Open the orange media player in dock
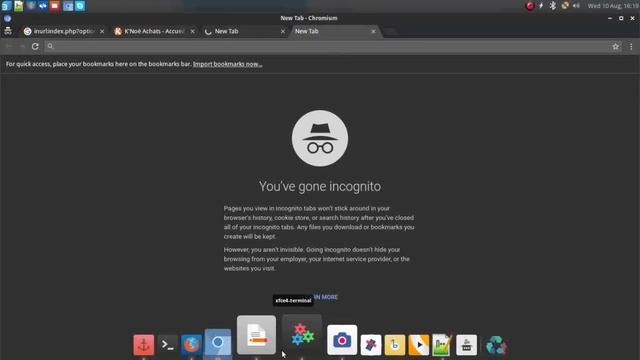Screen dimensions: 640x360 [x=419, y=345]
